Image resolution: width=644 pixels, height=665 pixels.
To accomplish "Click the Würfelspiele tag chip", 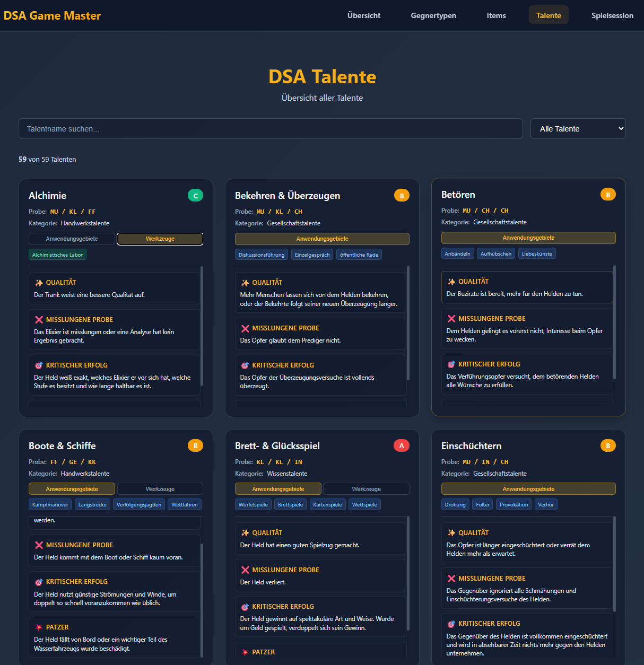I will pyautogui.click(x=253, y=505).
